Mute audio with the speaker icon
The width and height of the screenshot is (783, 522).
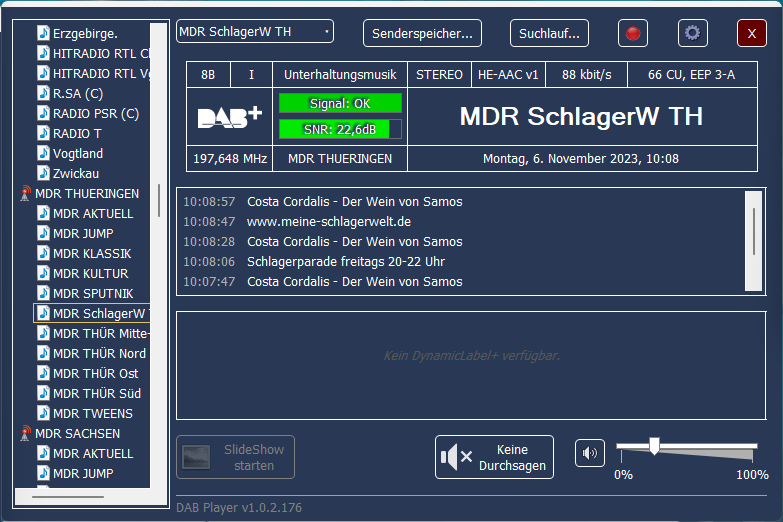point(590,453)
